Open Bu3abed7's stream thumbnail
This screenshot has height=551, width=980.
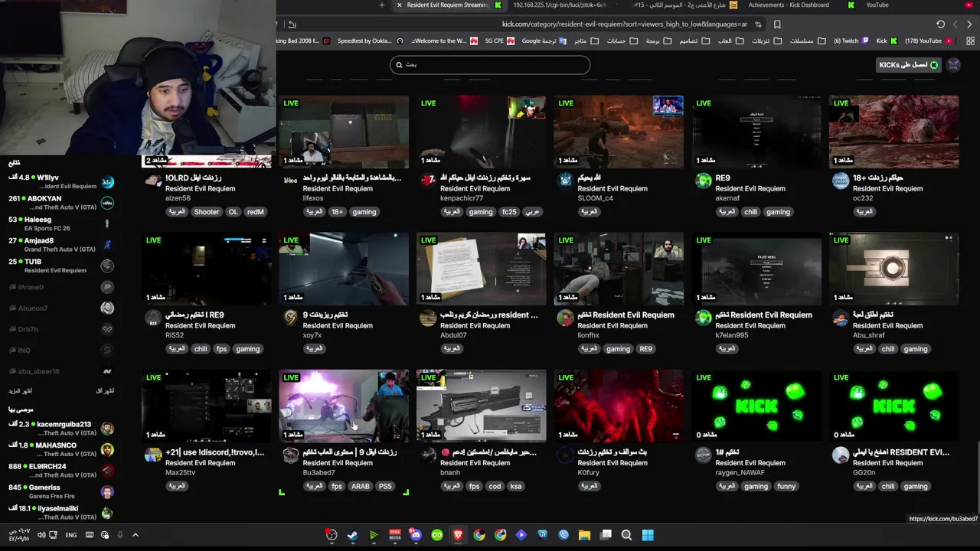coord(344,406)
